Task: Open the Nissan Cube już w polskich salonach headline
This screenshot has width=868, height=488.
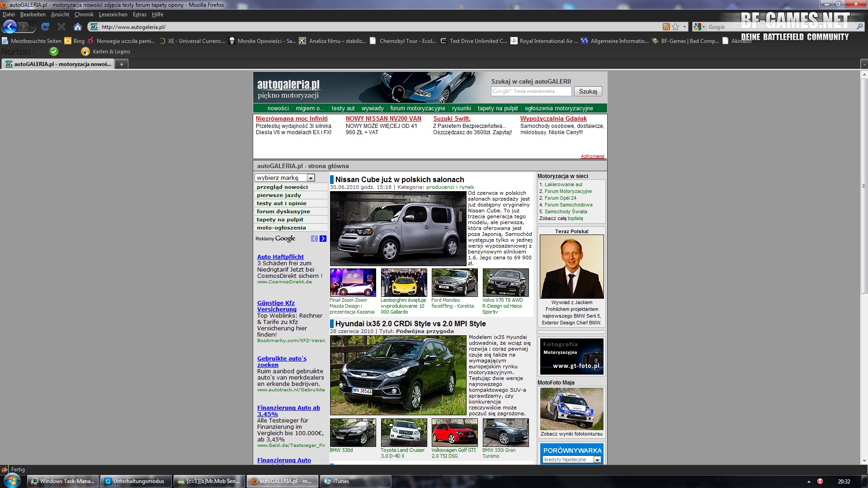Action: (x=400, y=179)
